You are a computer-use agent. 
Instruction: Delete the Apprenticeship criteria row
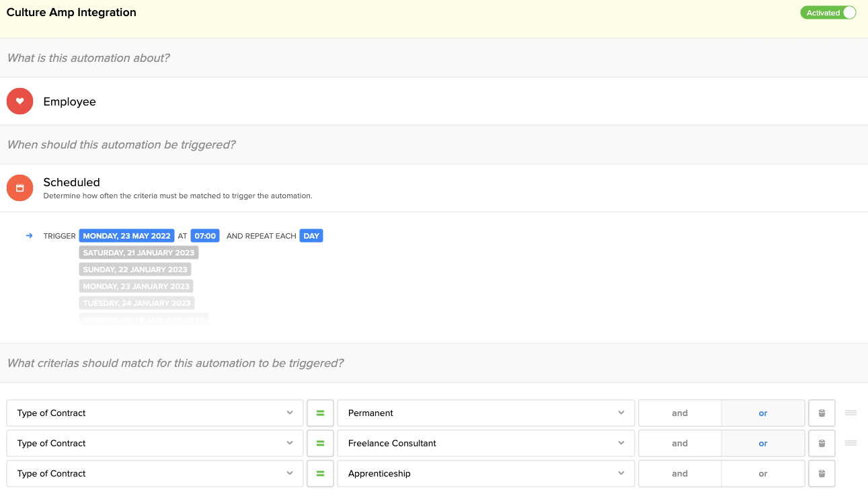pyautogui.click(x=822, y=474)
